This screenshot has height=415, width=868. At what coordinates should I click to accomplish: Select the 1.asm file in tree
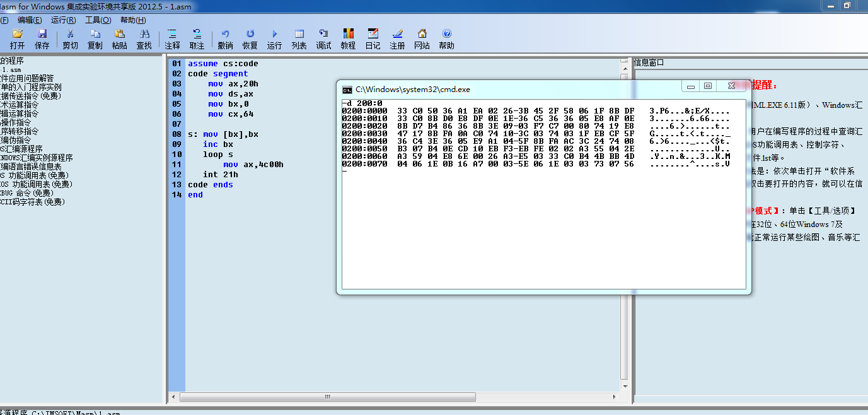11,70
